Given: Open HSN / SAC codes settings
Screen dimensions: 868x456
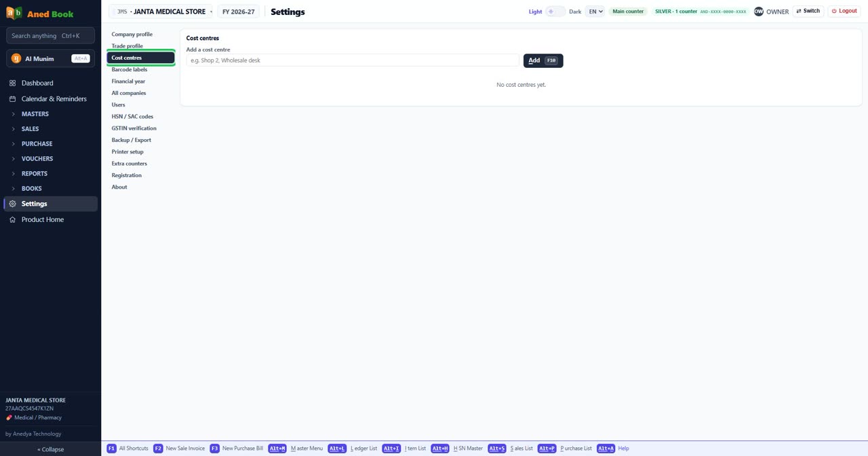Looking at the screenshot, I should point(140,117).
